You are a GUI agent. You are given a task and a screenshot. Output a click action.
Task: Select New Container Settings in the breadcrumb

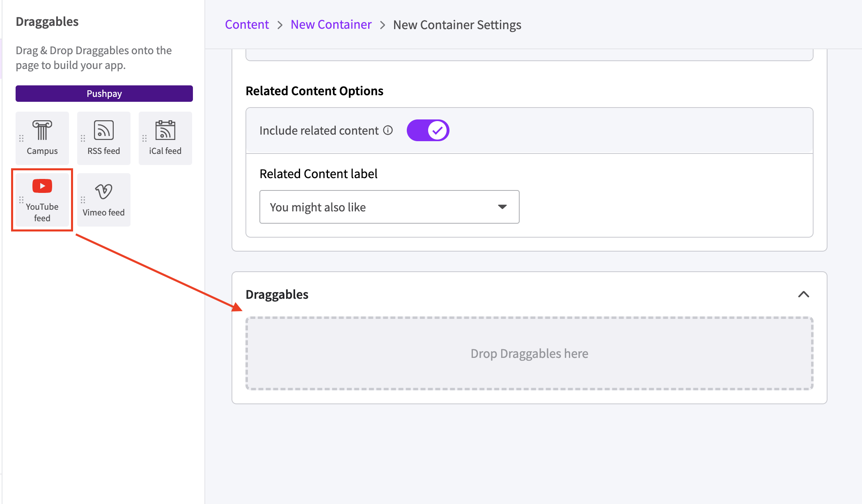click(x=457, y=25)
